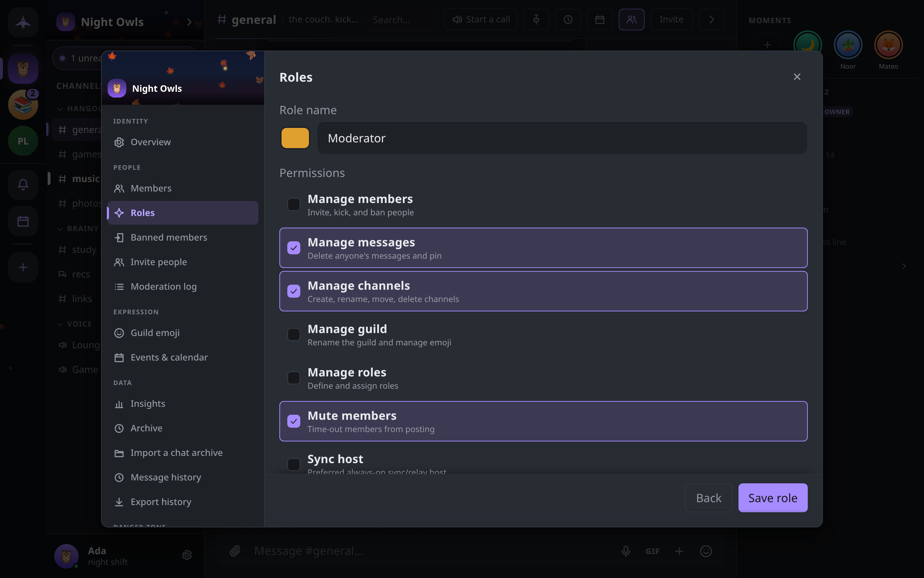Enable the Manage roles permission checkbox

[293, 378]
